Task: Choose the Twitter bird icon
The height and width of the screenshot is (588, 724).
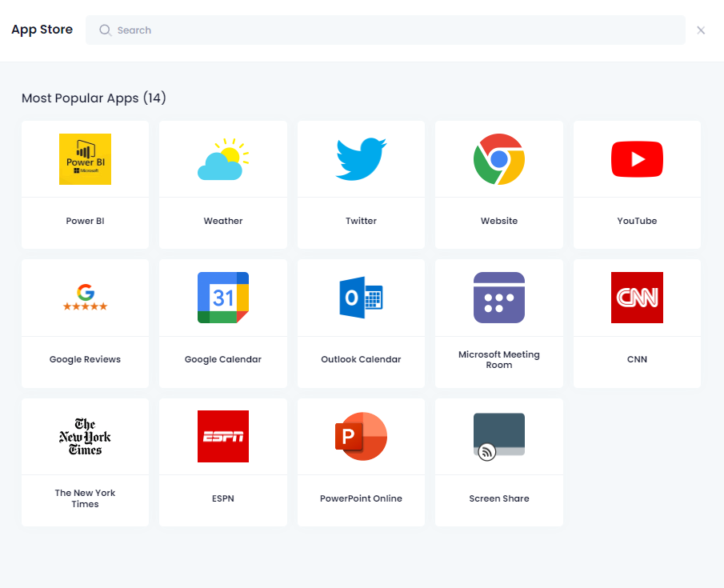Action: coord(361,159)
